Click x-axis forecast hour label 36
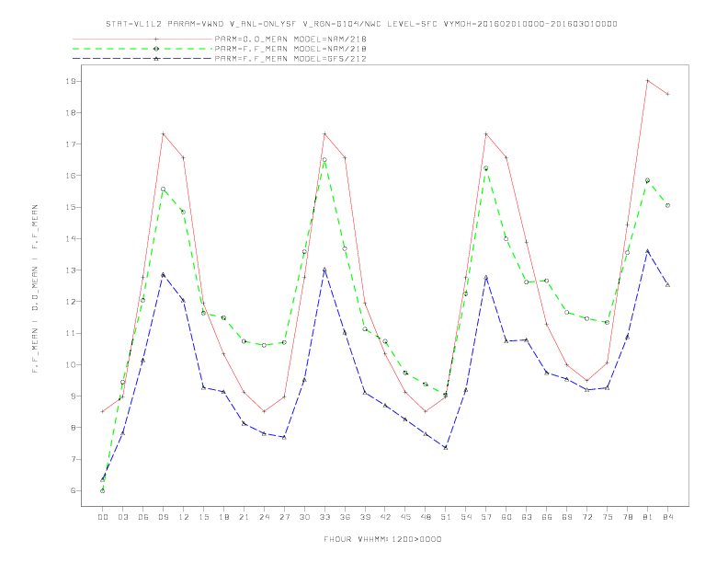Screen dimensions: 728x563 (x=345, y=517)
